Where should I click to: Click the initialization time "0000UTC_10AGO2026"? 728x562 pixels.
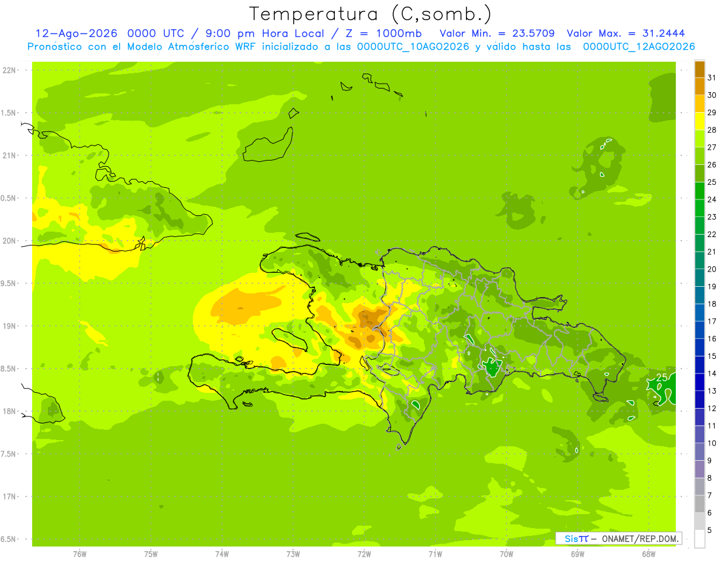tap(413, 47)
